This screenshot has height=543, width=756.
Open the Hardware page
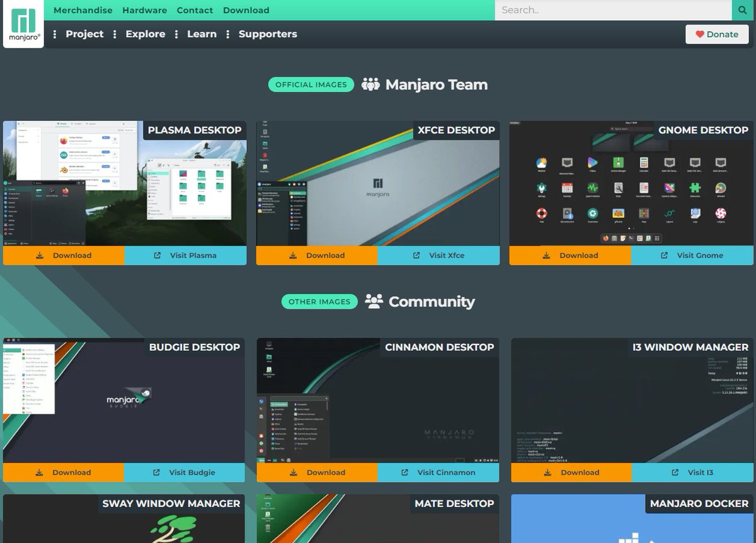click(145, 10)
